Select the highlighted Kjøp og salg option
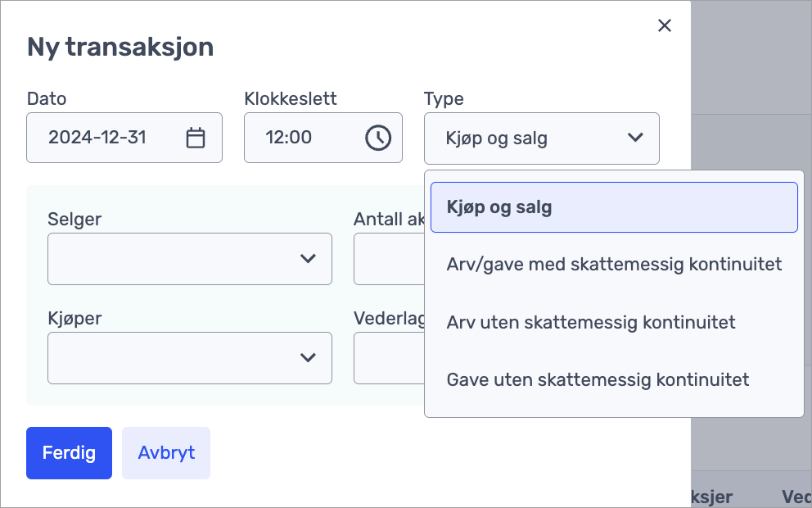The width and height of the screenshot is (812, 508). pos(613,207)
